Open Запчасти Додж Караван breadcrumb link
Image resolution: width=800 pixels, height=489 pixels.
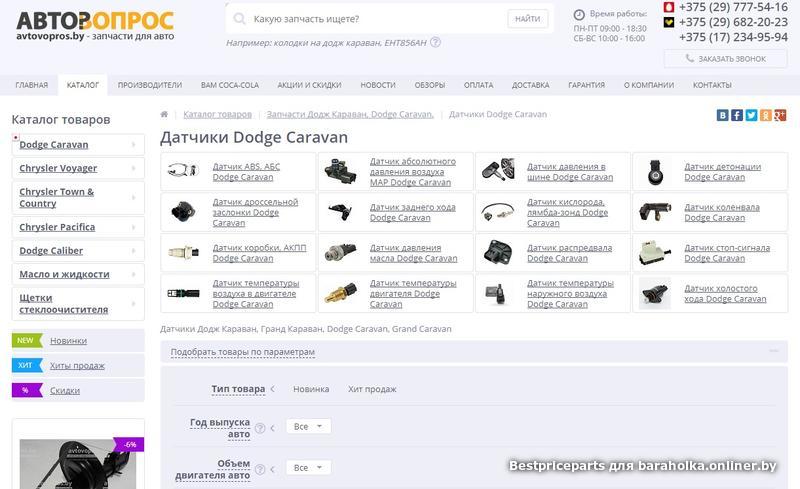350,114
